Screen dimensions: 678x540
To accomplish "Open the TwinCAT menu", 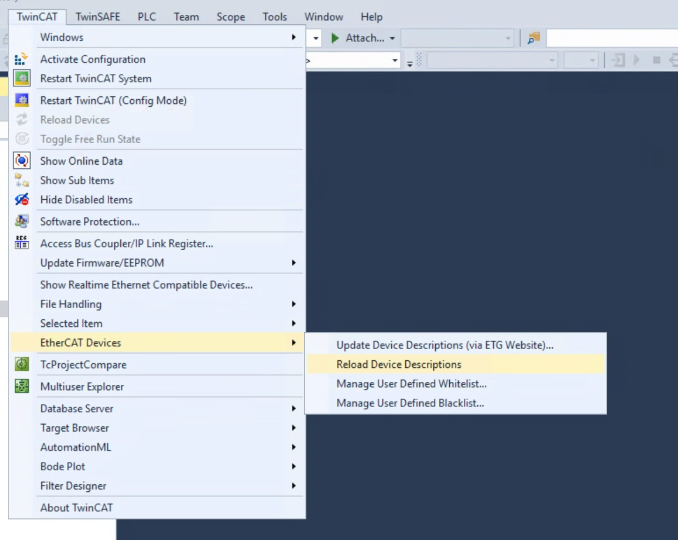I will pyautogui.click(x=37, y=17).
